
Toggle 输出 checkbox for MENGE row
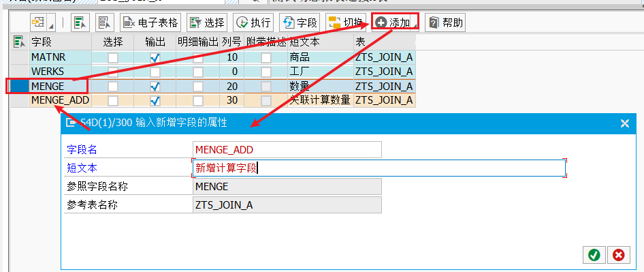point(155,87)
